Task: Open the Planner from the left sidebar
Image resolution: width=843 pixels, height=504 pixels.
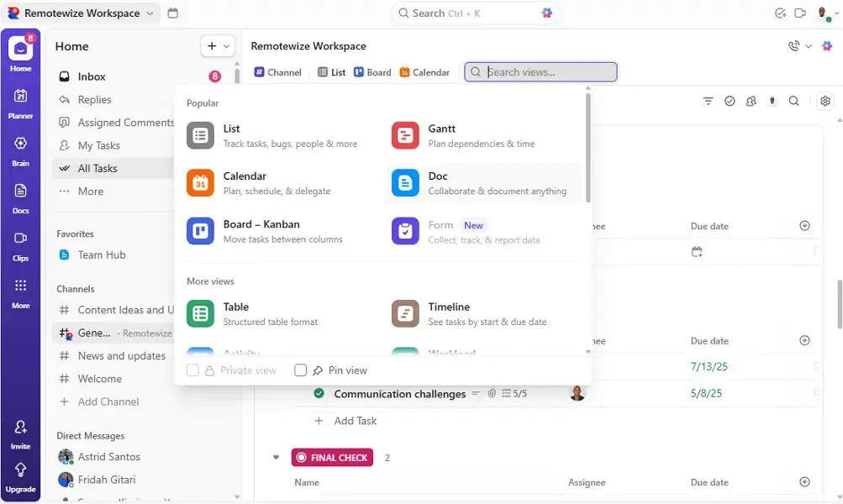Action: point(19,101)
